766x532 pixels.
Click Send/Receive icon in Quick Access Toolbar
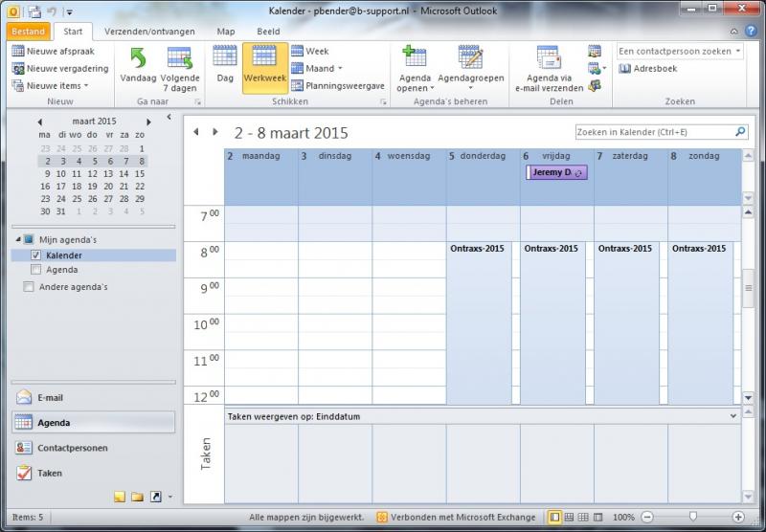point(35,11)
